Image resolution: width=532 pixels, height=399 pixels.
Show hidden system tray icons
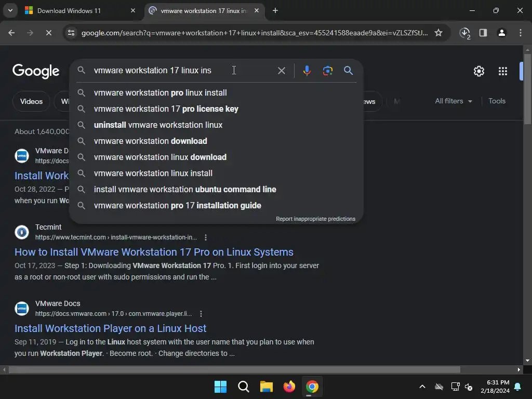pyautogui.click(x=422, y=387)
